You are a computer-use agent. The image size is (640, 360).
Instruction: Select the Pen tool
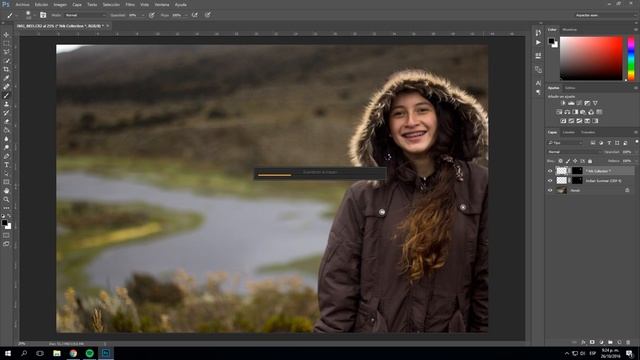click(x=6, y=156)
